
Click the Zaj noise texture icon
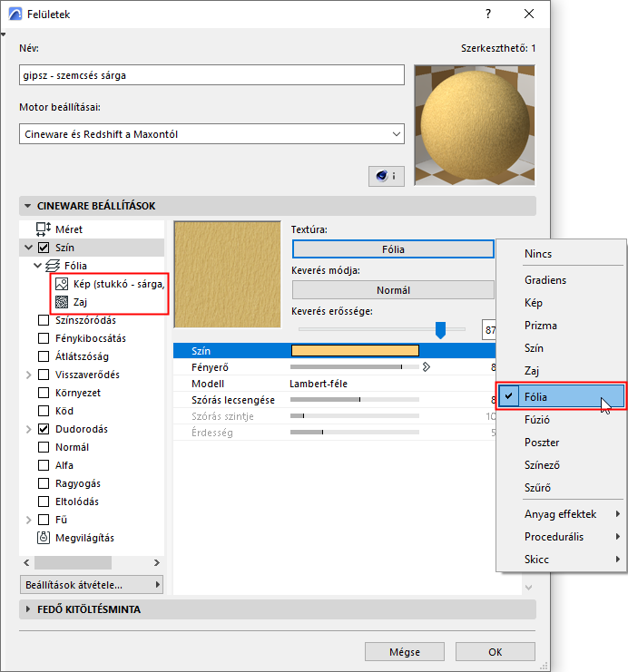pyautogui.click(x=62, y=302)
